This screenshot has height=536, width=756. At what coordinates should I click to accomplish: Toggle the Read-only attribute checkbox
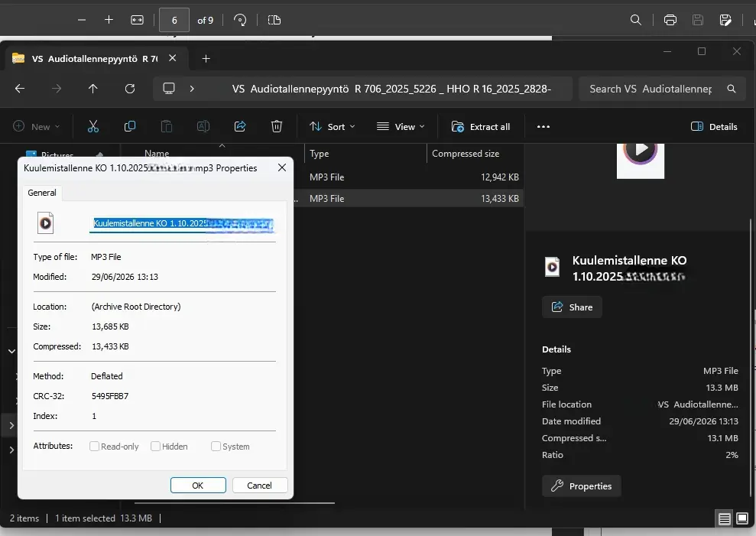tap(95, 447)
